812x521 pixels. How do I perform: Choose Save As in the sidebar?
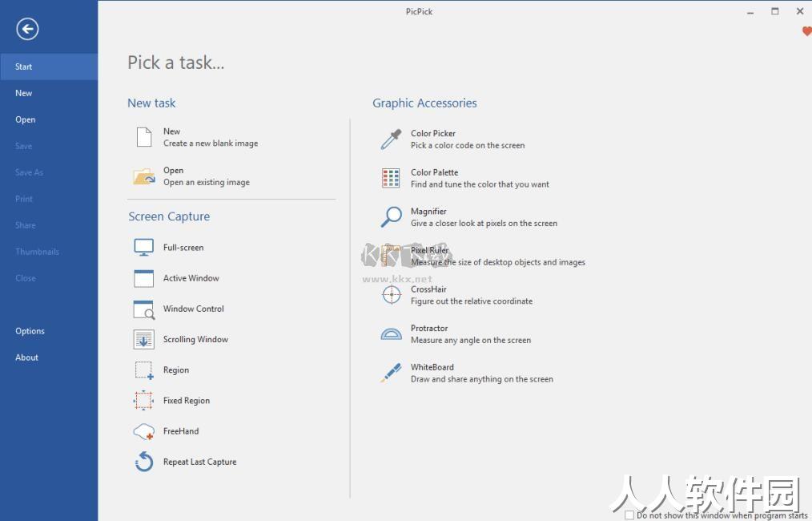click(49, 172)
